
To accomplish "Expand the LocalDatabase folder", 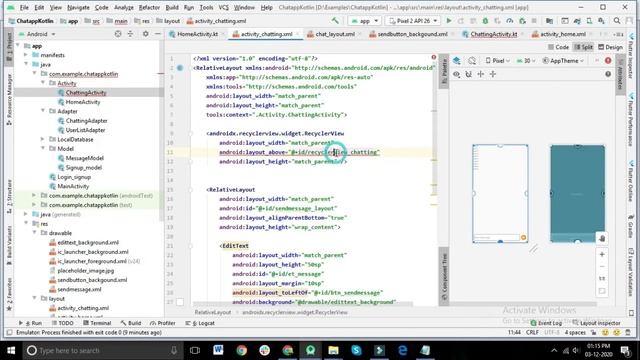I will point(43,139).
